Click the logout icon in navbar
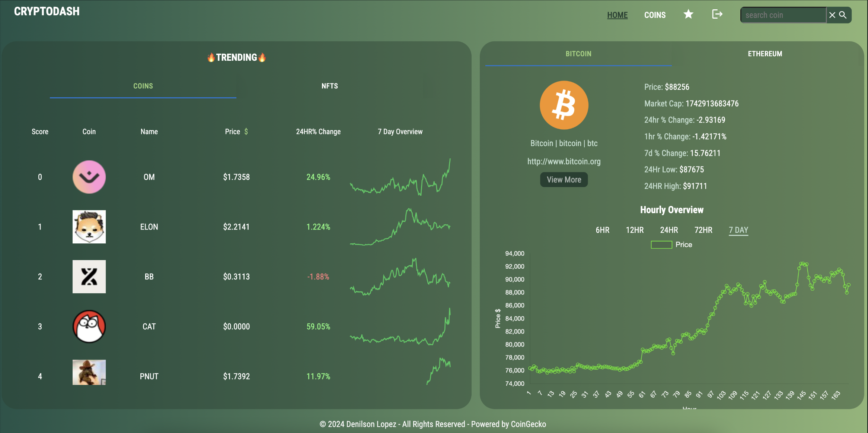 click(717, 14)
